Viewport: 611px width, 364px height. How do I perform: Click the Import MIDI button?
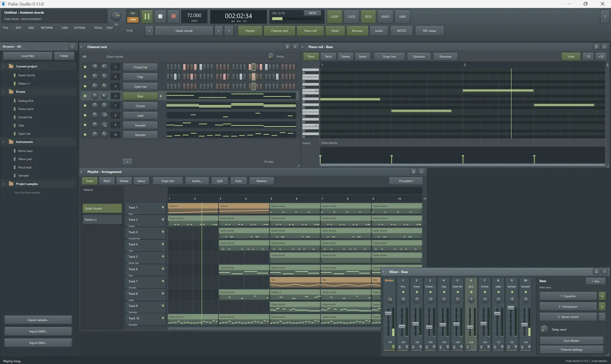pyautogui.click(x=38, y=332)
